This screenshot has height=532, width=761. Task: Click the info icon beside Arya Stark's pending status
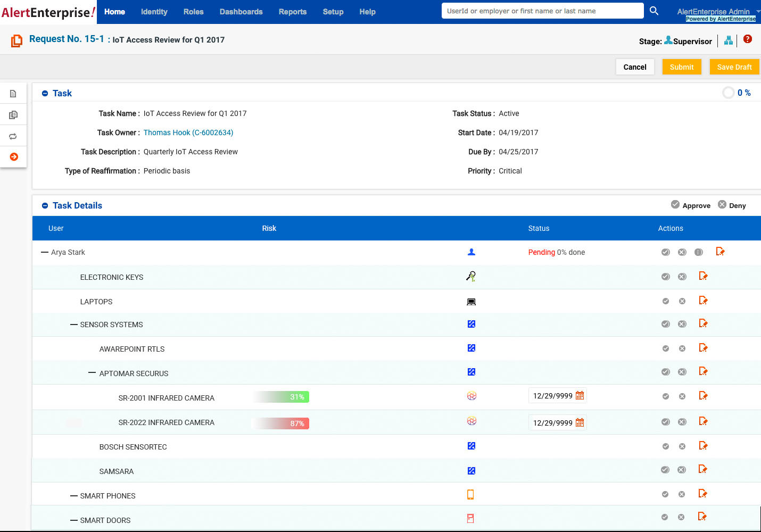point(699,252)
